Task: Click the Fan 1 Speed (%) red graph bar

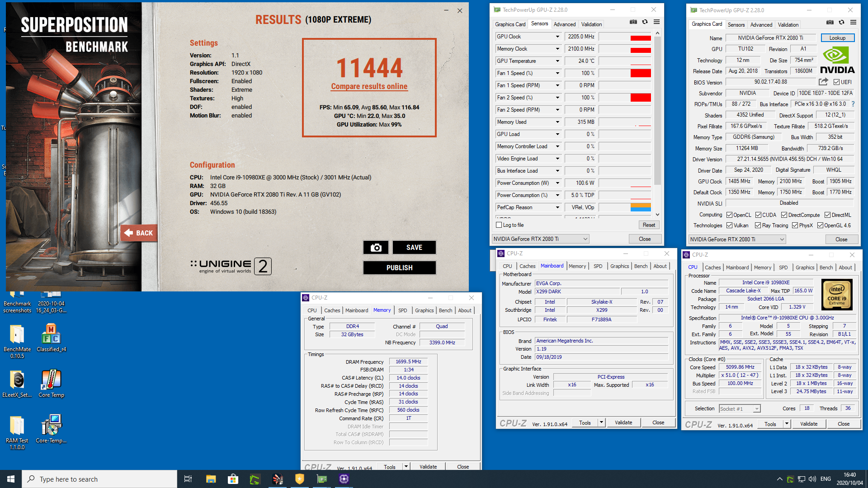Action: pos(641,73)
